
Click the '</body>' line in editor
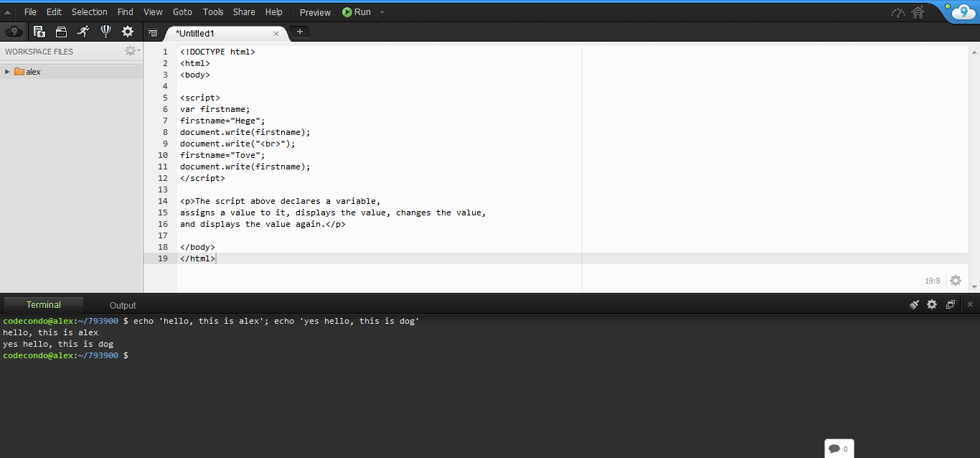[x=197, y=247]
